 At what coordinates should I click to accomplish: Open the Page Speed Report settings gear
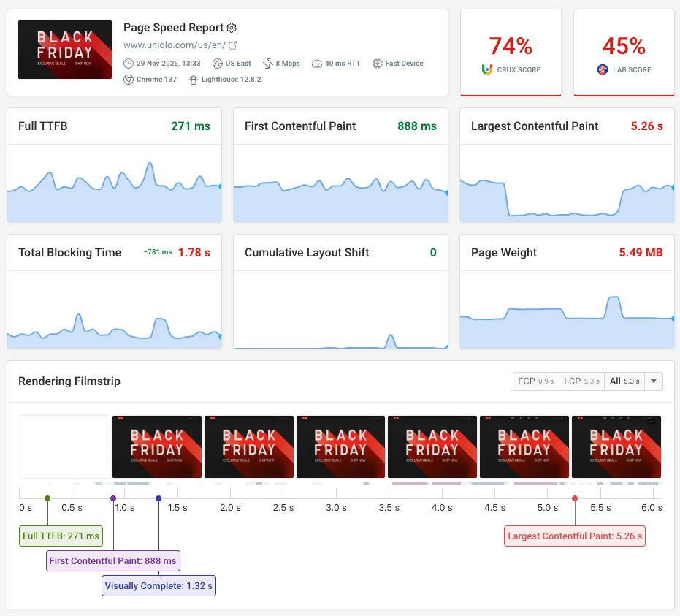click(232, 28)
